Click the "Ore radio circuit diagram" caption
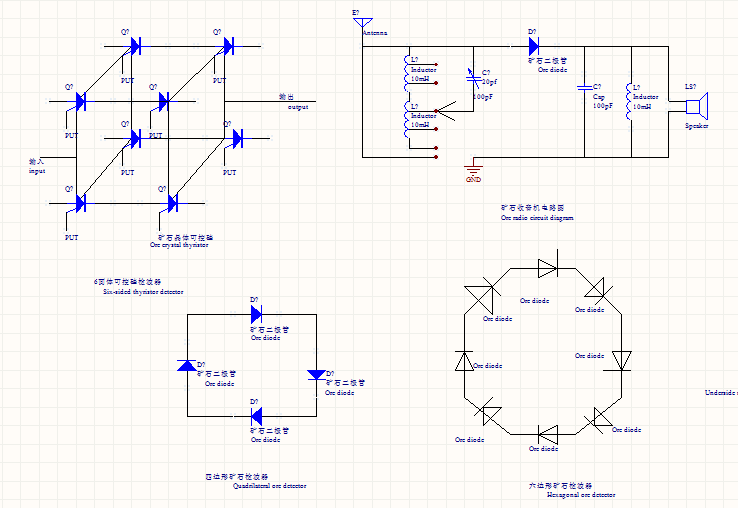The image size is (738, 508). [537, 217]
